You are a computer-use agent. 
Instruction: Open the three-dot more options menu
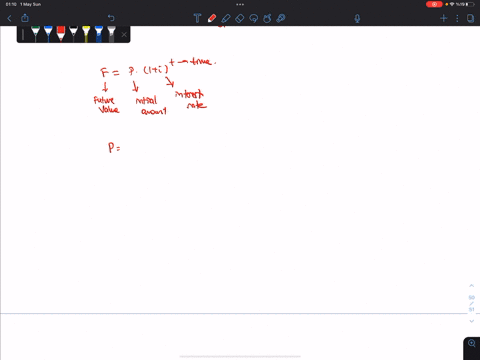tap(457, 18)
